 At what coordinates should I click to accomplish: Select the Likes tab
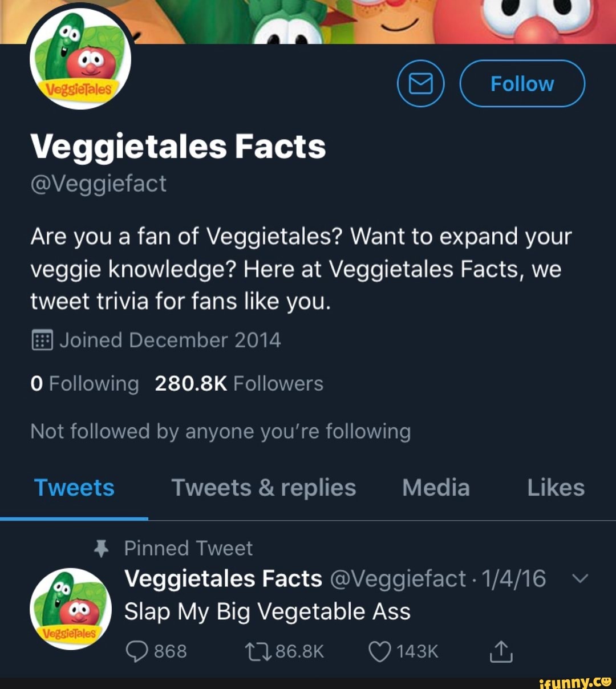coord(555,488)
